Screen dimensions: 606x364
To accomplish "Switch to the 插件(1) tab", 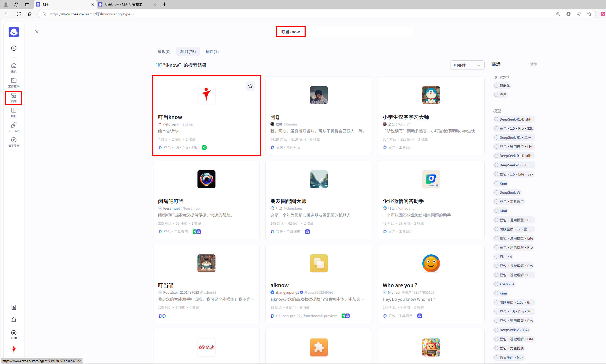I will point(212,52).
